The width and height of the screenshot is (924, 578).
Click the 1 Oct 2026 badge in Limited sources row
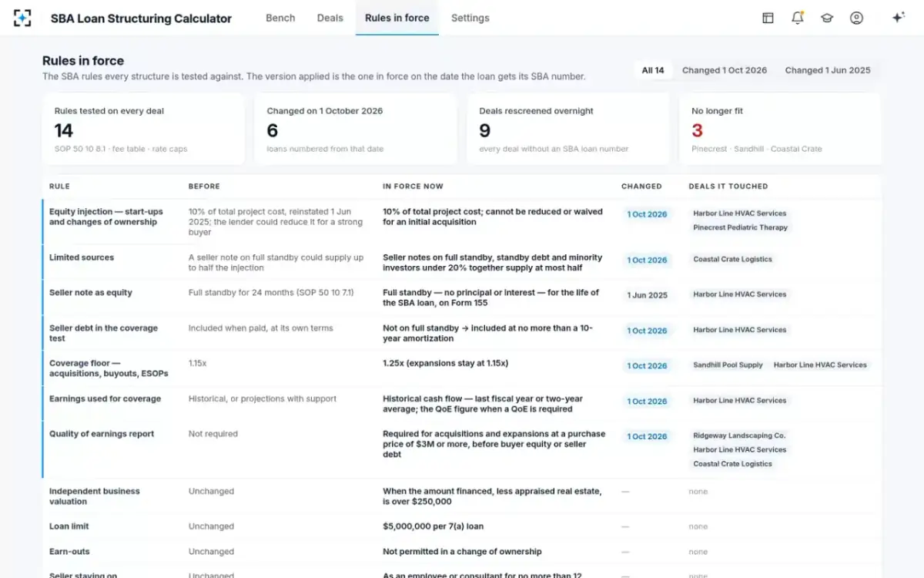pyautogui.click(x=647, y=260)
